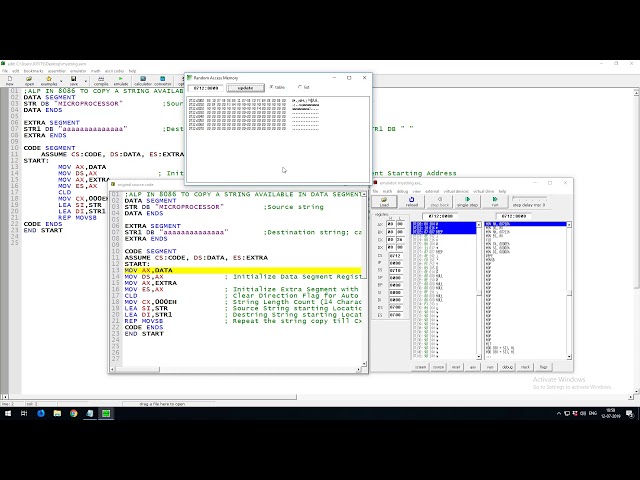This screenshot has height=480, width=640.
Task: Click the update button in Random Access Memory
Action: click(x=245, y=88)
